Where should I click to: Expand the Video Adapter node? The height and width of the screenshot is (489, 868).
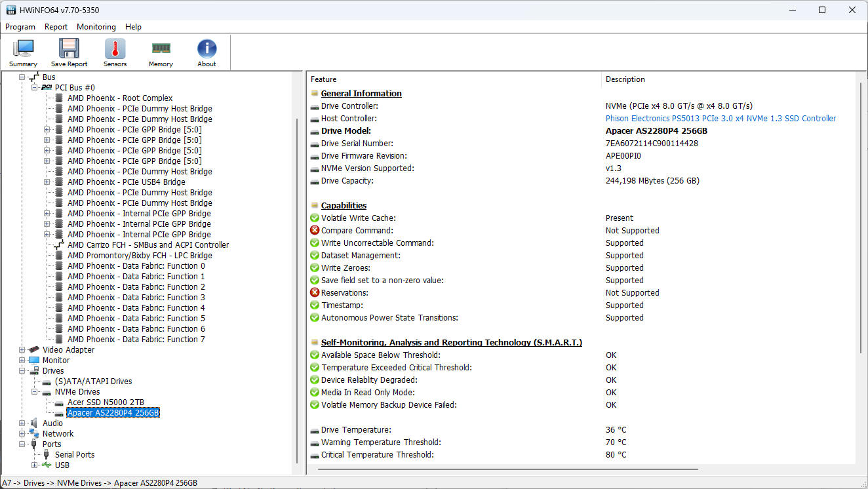click(22, 350)
